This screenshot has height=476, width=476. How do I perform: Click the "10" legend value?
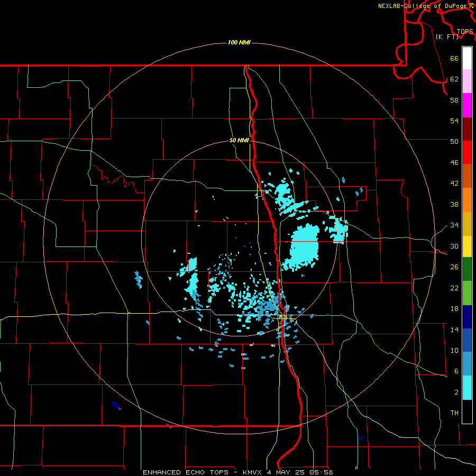tap(454, 351)
